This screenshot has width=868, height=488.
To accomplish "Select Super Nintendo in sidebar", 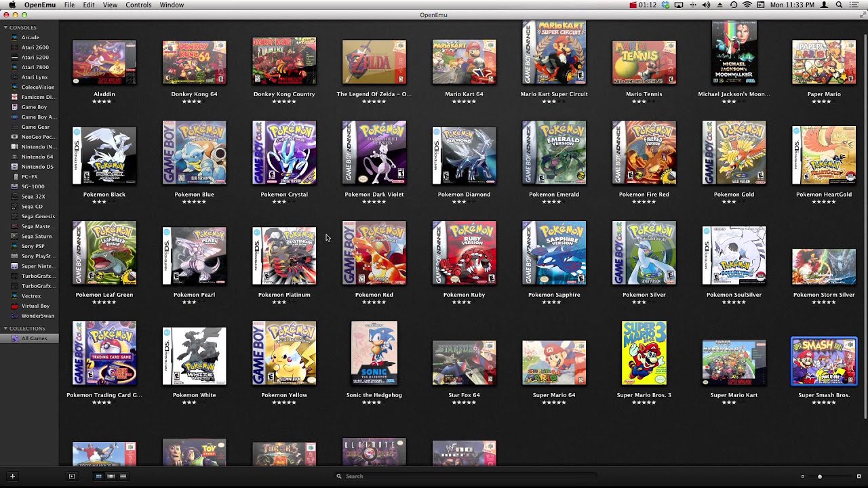I will point(29,266).
